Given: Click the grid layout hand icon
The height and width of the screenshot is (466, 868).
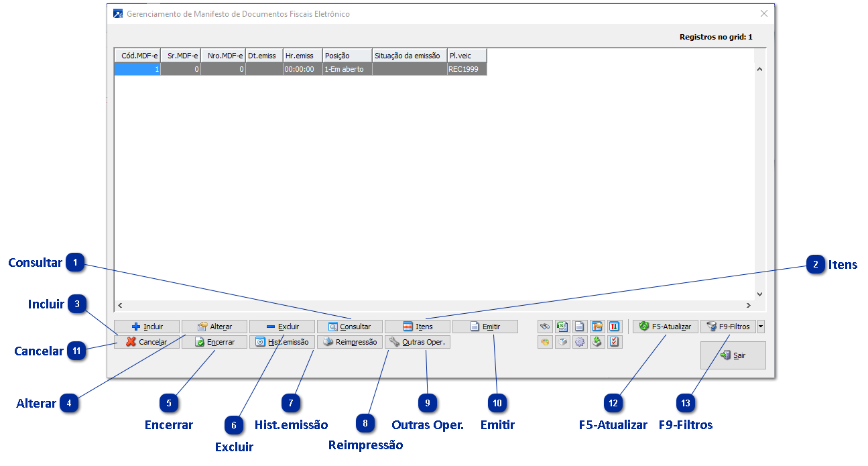Looking at the screenshot, I should pos(598,327).
